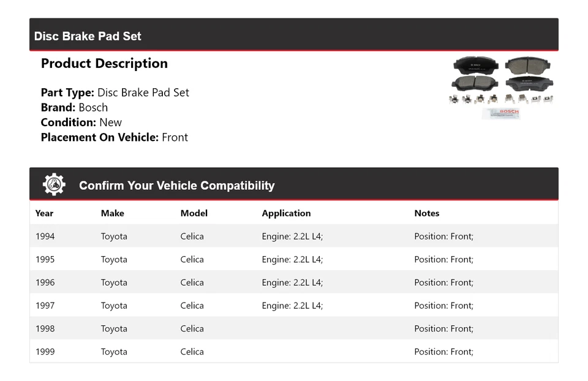The height and width of the screenshot is (381, 588).
Task: Click the Year column header
Action: click(x=44, y=213)
